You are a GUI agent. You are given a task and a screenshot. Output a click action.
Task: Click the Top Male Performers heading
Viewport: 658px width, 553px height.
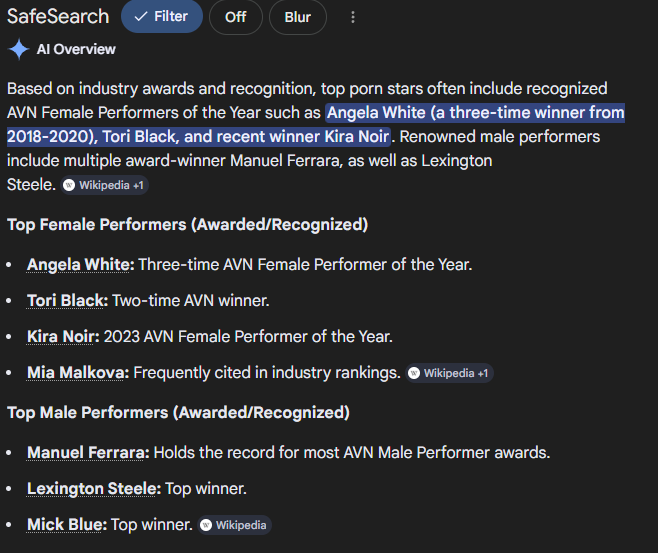pyautogui.click(x=178, y=412)
